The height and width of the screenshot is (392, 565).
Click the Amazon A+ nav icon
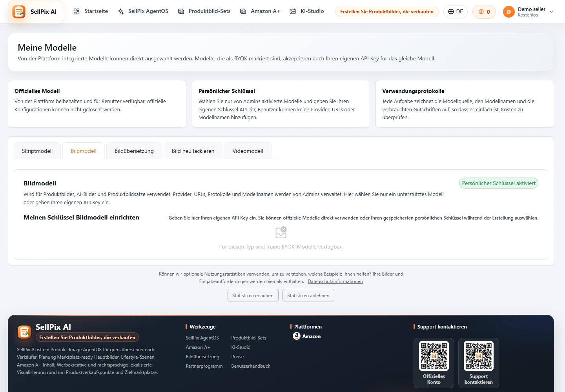pyautogui.click(x=243, y=11)
